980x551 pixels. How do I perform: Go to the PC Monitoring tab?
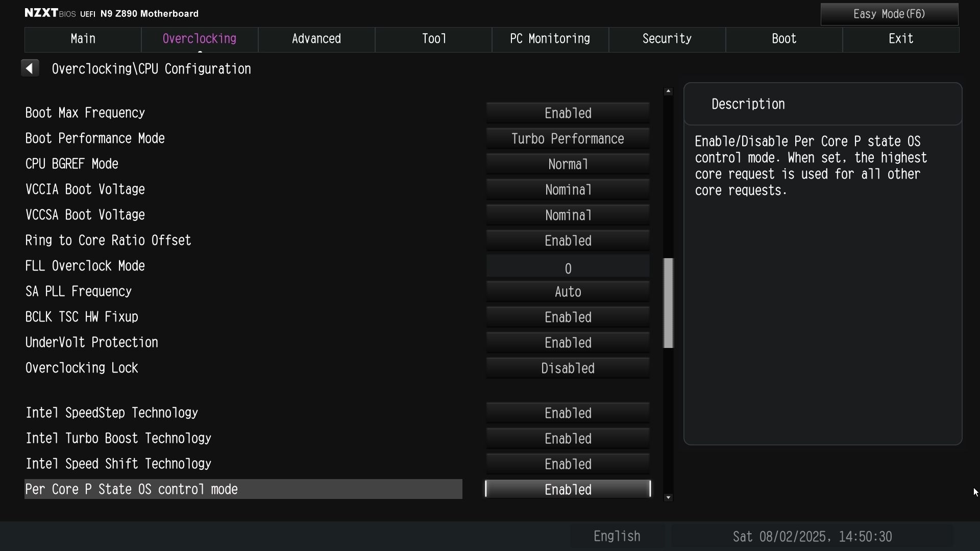[x=550, y=39]
